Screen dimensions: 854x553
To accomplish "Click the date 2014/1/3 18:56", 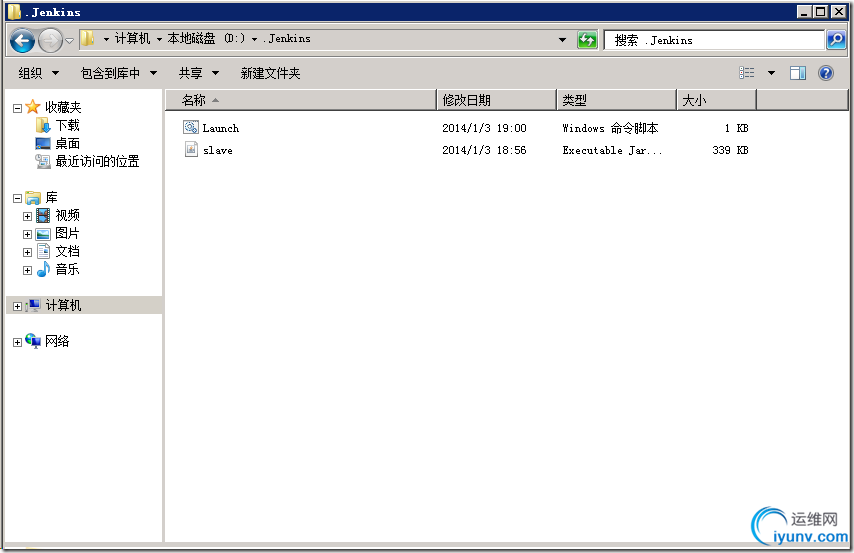I will tap(484, 150).
